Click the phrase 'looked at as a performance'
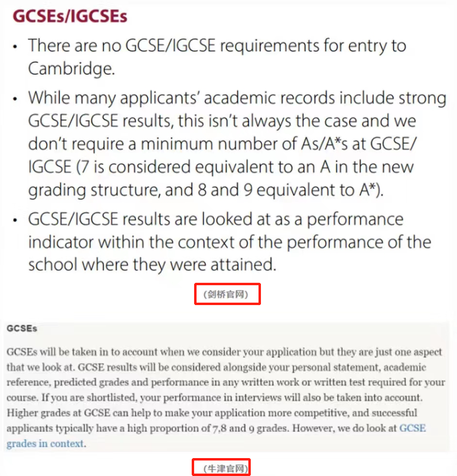457x476 pixels. point(303,219)
